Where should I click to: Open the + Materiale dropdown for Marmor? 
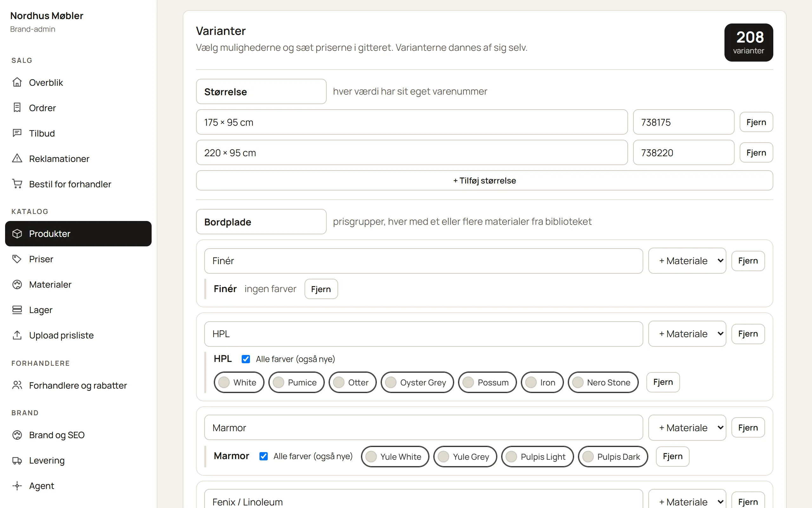click(687, 427)
